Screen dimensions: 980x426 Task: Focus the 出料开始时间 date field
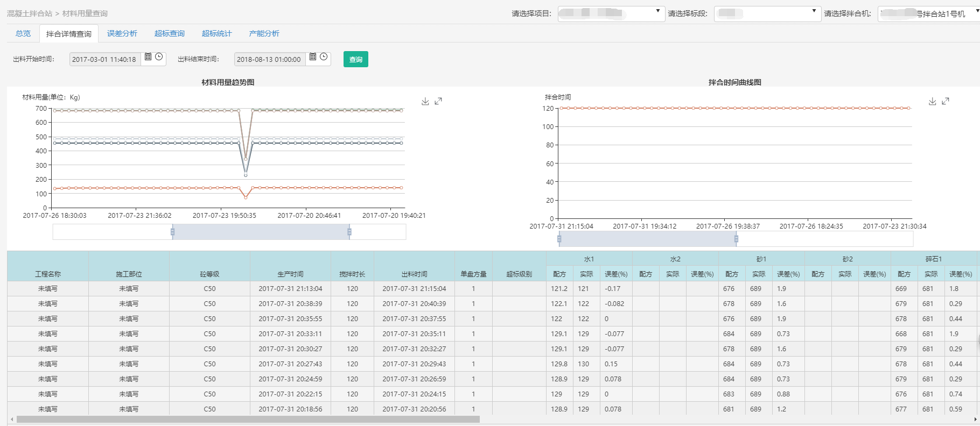[x=105, y=59]
